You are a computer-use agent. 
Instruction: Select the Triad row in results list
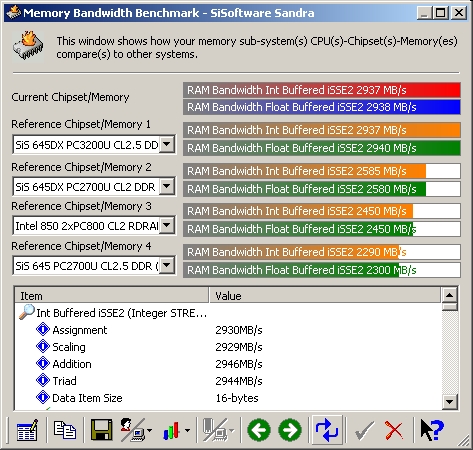tap(64, 381)
